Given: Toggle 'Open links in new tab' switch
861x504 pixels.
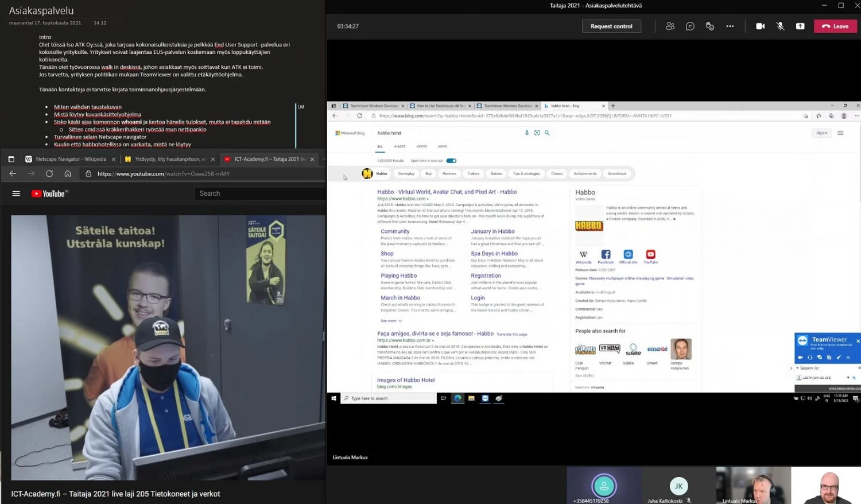Looking at the screenshot, I should pyautogui.click(x=451, y=161).
